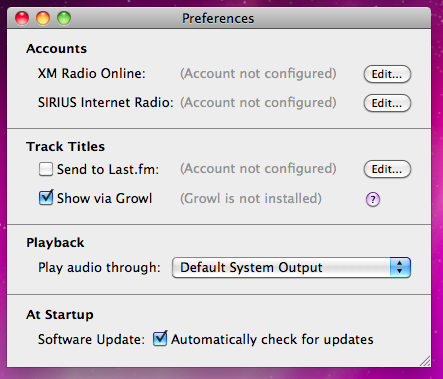Click the green zoom window button
443x379 pixels.
coord(64,18)
